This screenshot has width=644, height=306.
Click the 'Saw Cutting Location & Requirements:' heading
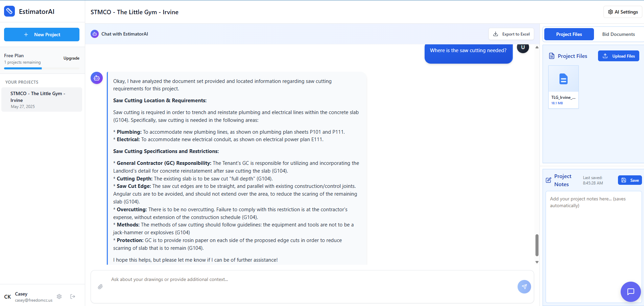pos(160,101)
